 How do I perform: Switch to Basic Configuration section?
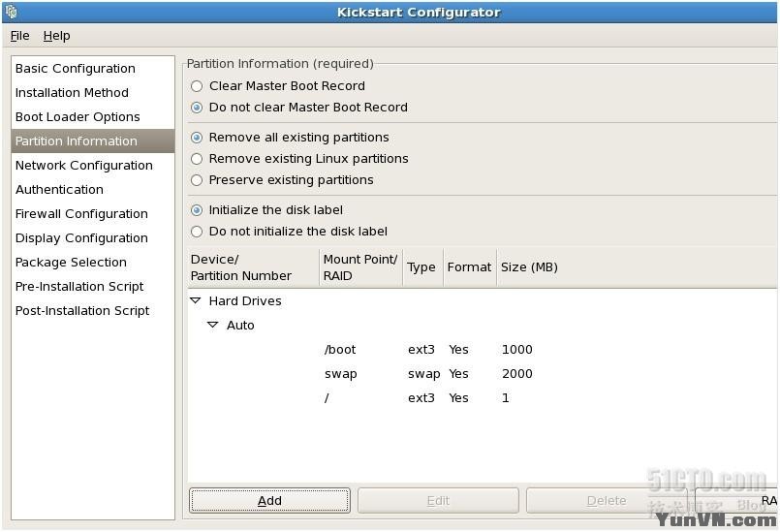(75, 69)
